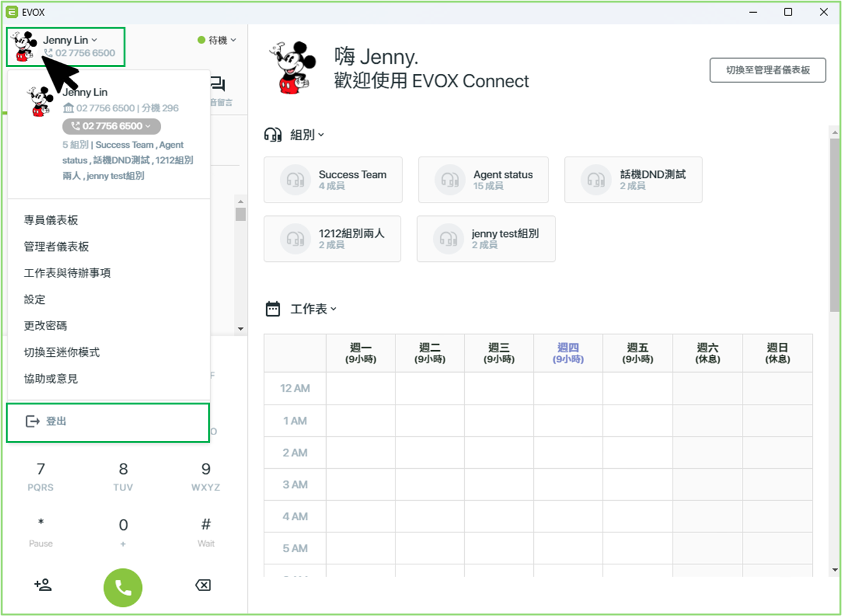The height and width of the screenshot is (616, 842).
Task: Click the 週六 (休息) column header
Action: point(708,353)
